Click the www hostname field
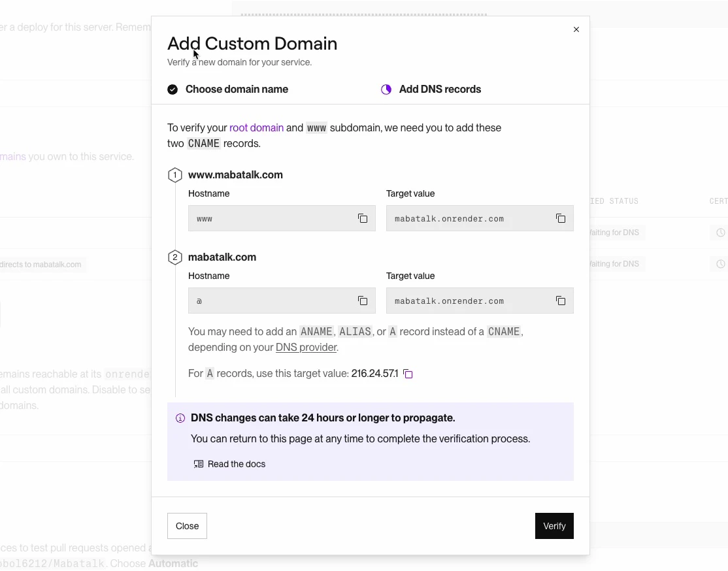The height and width of the screenshot is (571, 728). click(270, 218)
